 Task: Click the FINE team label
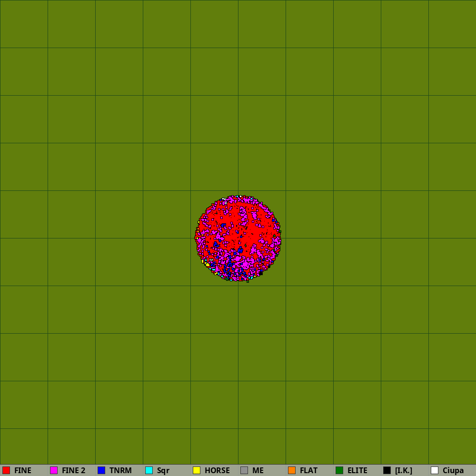coord(23,470)
